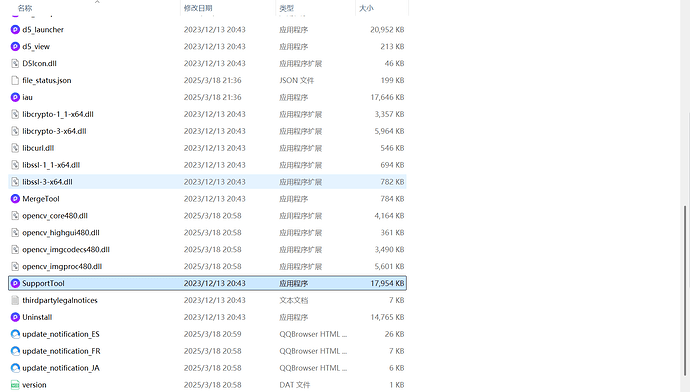Sort files by the name column header
The image size is (690, 392).
click(x=25, y=8)
